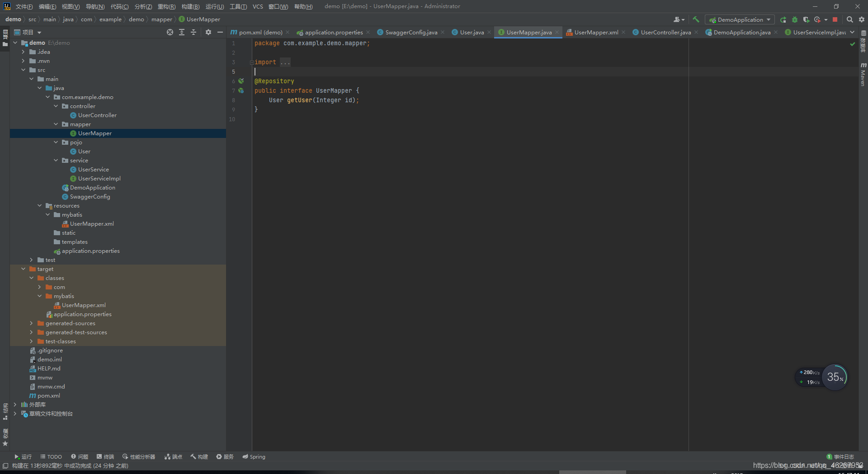Open the TODO tool window
868x474 pixels.
pos(51,457)
